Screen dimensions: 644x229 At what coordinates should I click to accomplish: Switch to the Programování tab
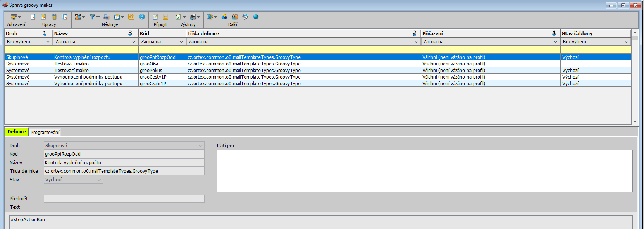[x=45, y=132]
